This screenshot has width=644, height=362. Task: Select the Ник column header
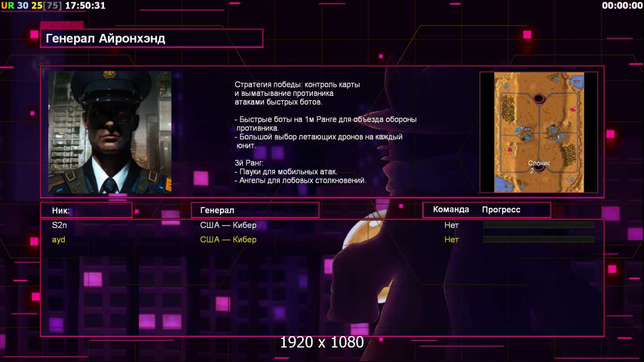[86, 211]
